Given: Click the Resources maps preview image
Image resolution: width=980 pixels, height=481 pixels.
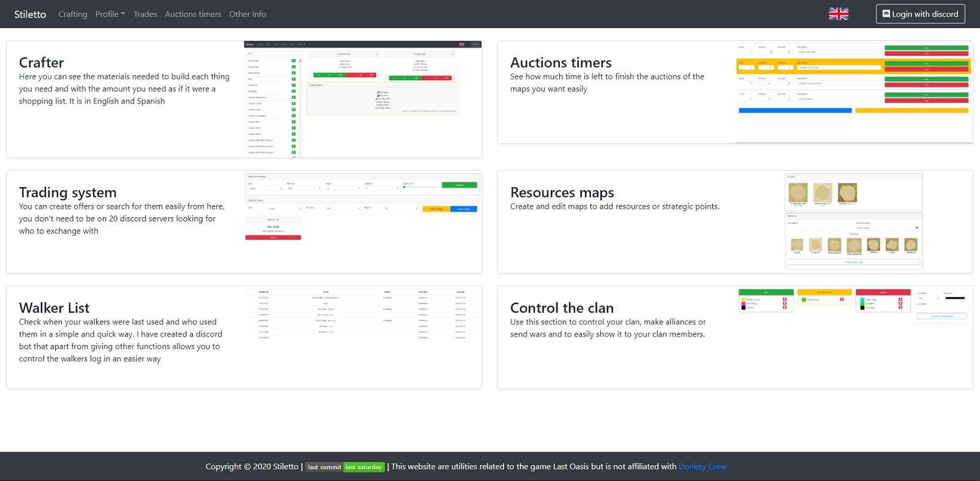Looking at the screenshot, I should tap(854, 222).
